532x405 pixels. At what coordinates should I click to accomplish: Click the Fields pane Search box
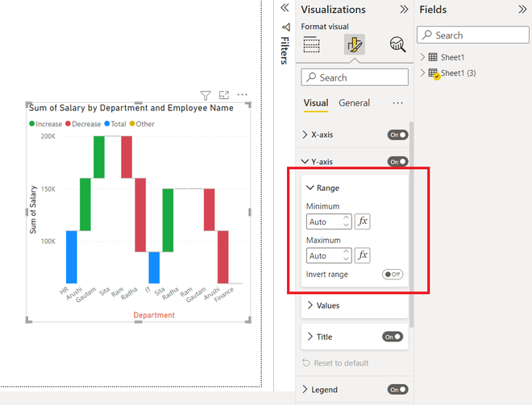tap(473, 35)
